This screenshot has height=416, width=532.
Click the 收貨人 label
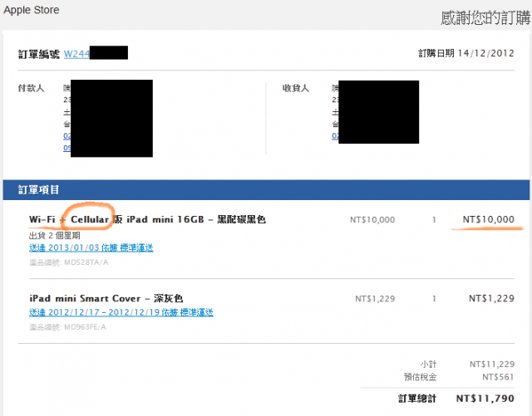[x=296, y=88]
